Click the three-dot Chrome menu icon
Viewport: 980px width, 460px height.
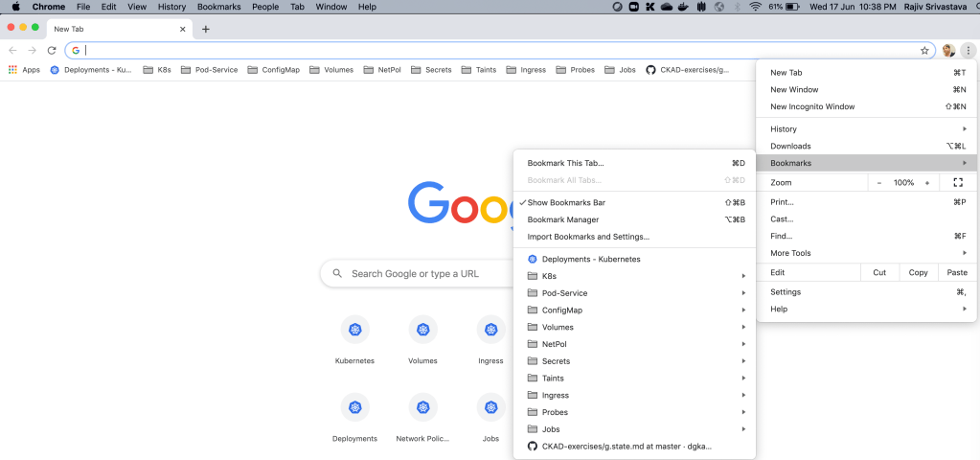968,50
